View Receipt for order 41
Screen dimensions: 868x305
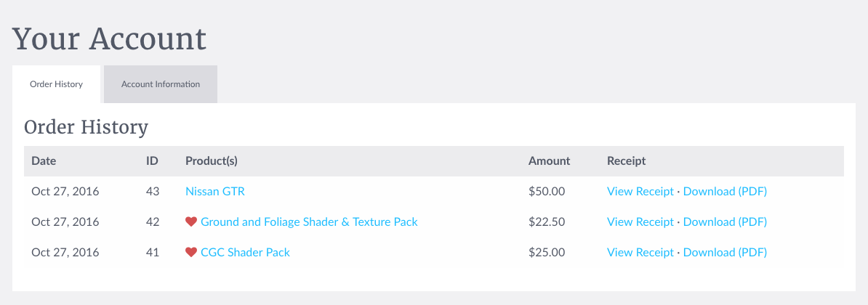coord(640,253)
